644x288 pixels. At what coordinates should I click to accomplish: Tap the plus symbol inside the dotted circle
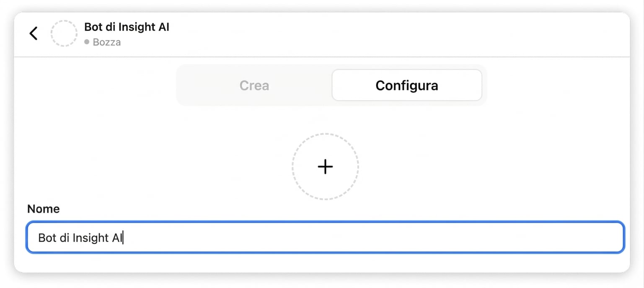325,167
